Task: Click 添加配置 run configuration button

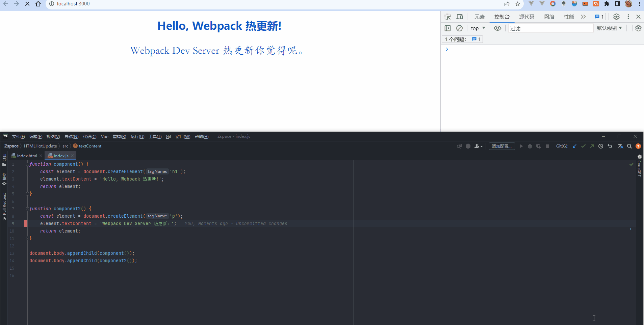Action: coord(502,146)
